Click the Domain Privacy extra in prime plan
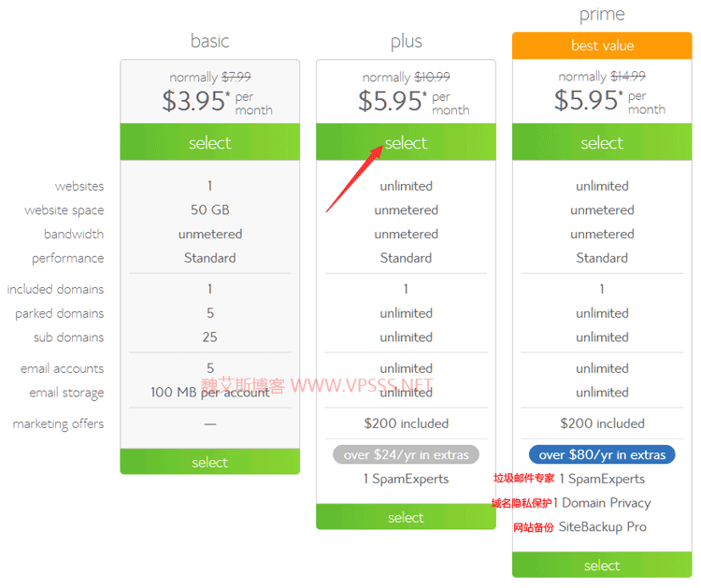 pyautogui.click(x=602, y=503)
